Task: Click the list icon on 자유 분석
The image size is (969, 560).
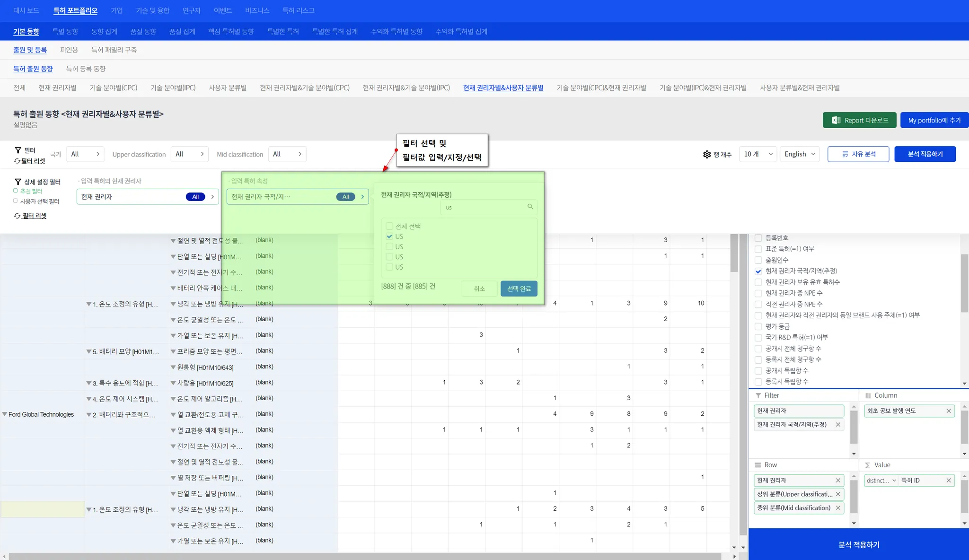Action: coord(845,154)
